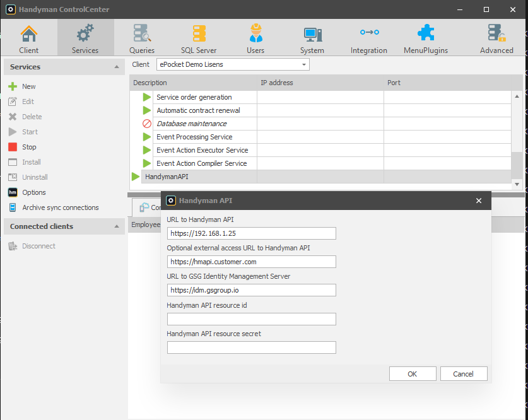Click the Uninstall service icon
Image resolution: width=528 pixels, height=420 pixels.
(13, 177)
